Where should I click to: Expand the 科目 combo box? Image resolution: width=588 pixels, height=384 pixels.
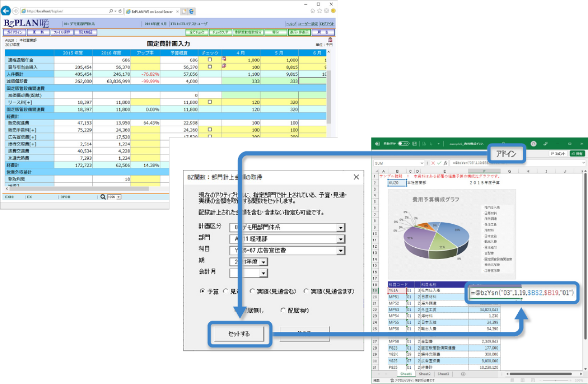340,251
